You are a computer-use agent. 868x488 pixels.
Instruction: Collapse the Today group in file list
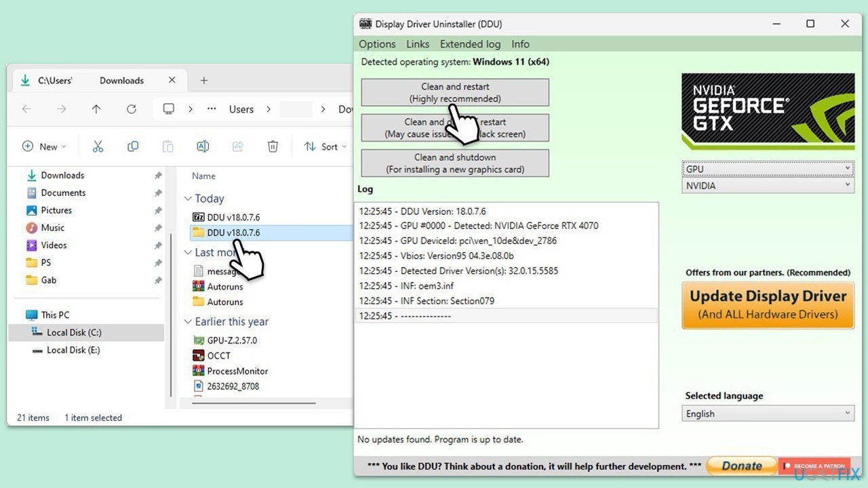click(x=188, y=199)
